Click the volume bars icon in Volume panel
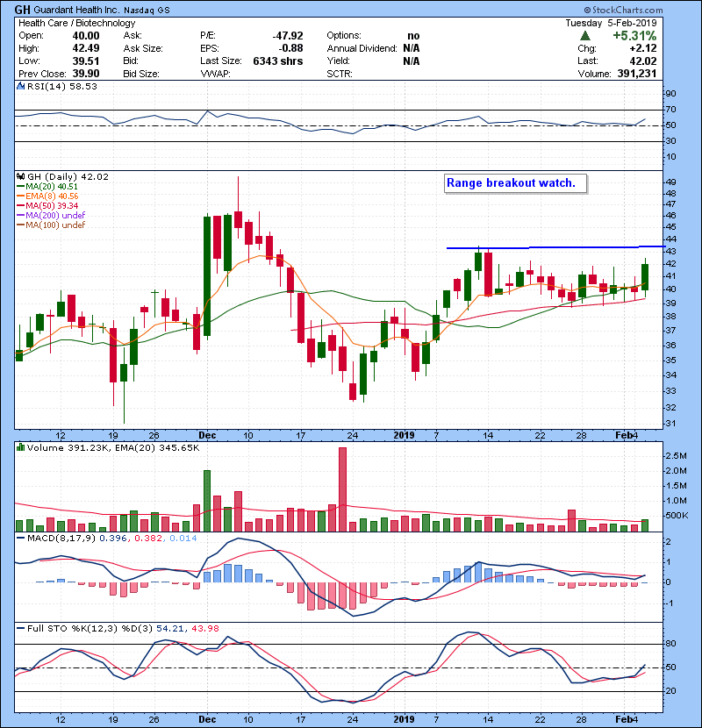 (x=20, y=447)
